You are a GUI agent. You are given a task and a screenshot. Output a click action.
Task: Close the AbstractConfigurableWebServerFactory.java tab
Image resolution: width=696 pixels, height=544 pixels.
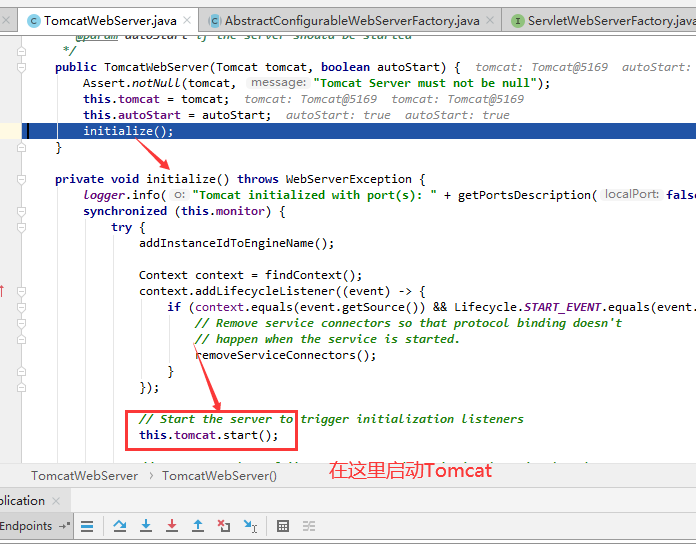point(490,20)
